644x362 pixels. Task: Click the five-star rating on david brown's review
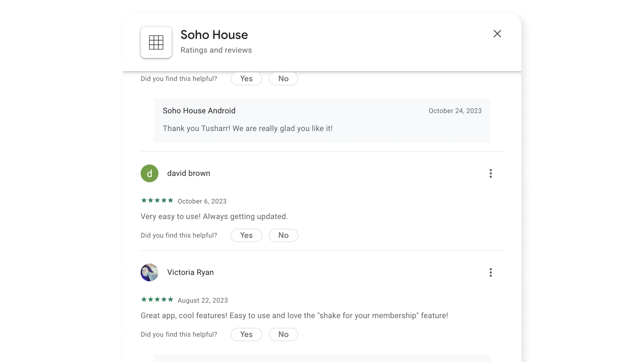click(x=157, y=200)
